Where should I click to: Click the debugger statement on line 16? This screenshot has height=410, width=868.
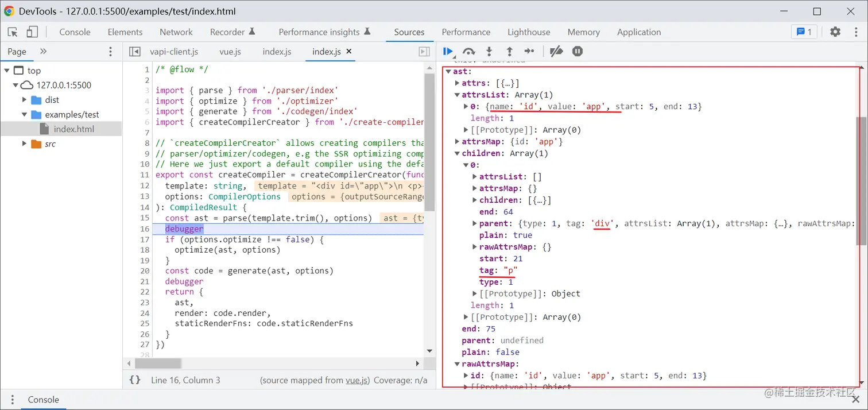(184, 229)
